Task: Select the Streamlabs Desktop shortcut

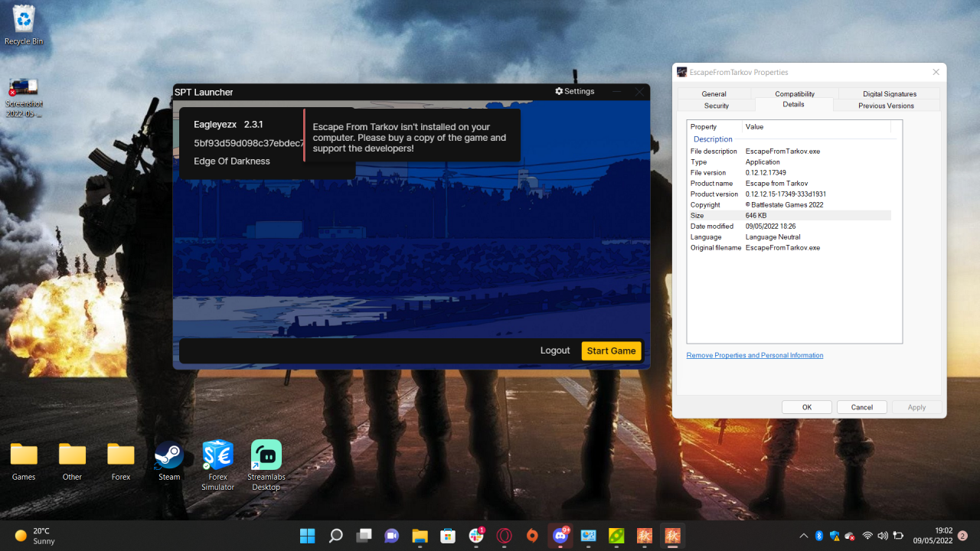Action: pos(266,465)
